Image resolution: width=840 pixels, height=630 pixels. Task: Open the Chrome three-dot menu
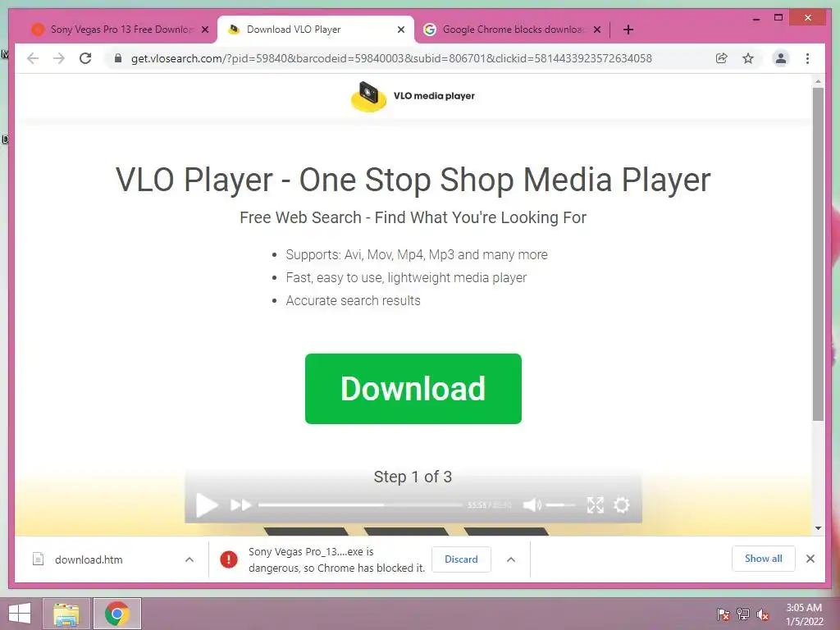pos(807,58)
